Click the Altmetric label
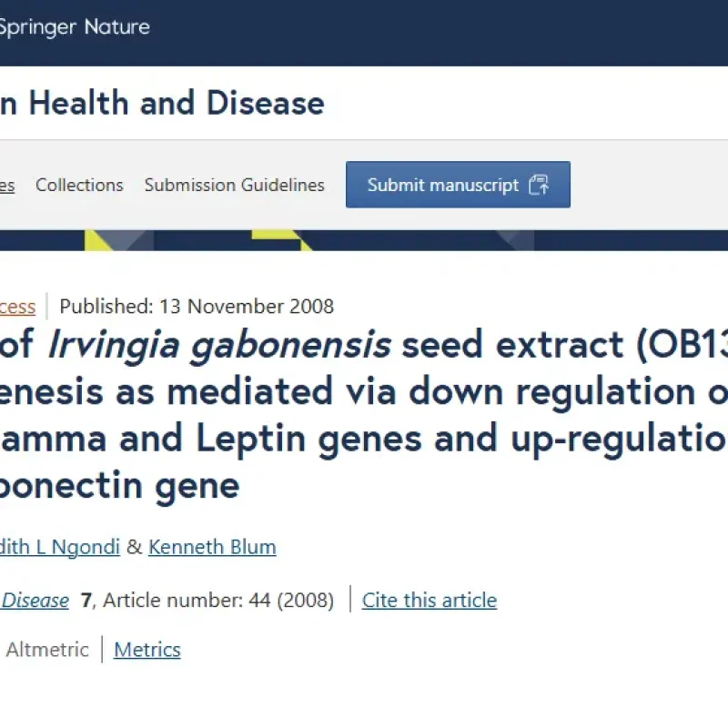This screenshot has height=728, width=728. [x=47, y=650]
